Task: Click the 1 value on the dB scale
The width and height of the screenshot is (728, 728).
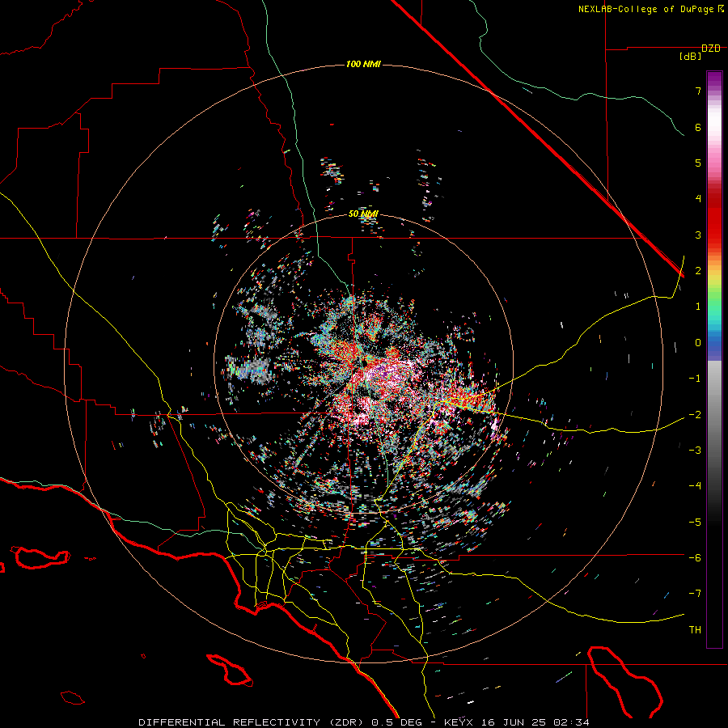Action: click(x=698, y=307)
